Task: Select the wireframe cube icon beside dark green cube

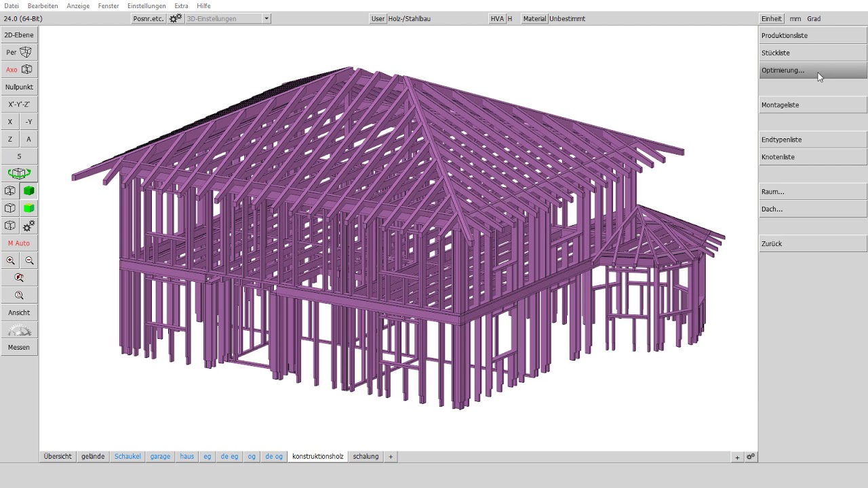Action: [x=10, y=191]
